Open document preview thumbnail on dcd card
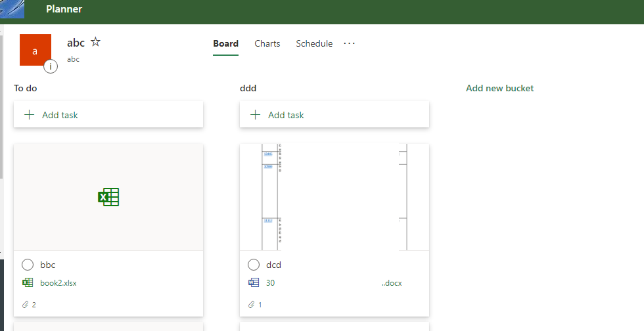The image size is (644, 331). 334,197
